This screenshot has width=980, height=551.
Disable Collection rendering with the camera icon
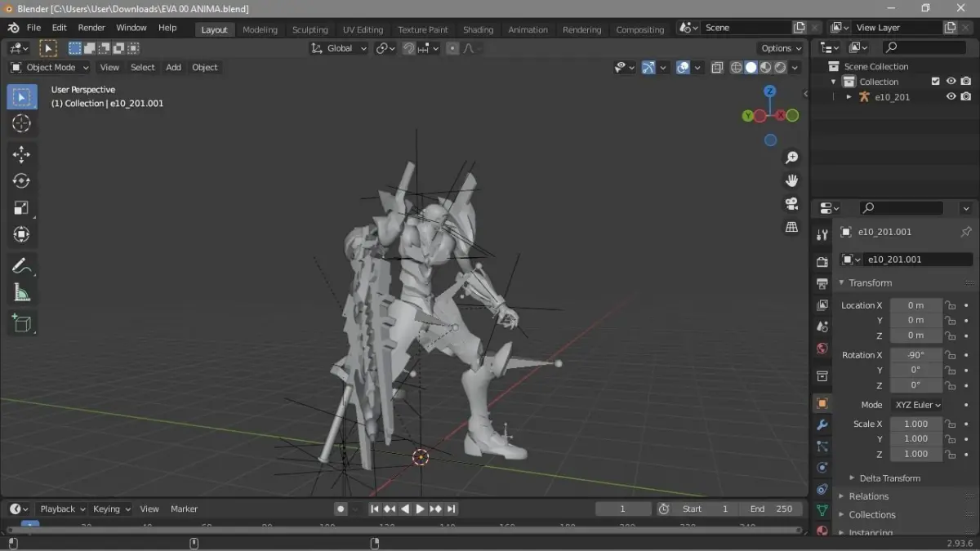(966, 82)
